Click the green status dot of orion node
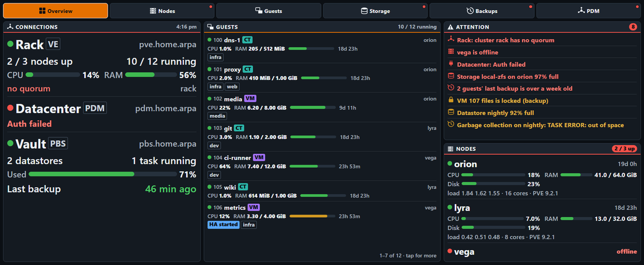The width and height of the screenshot is (644, 265). (x=450, y=164)
